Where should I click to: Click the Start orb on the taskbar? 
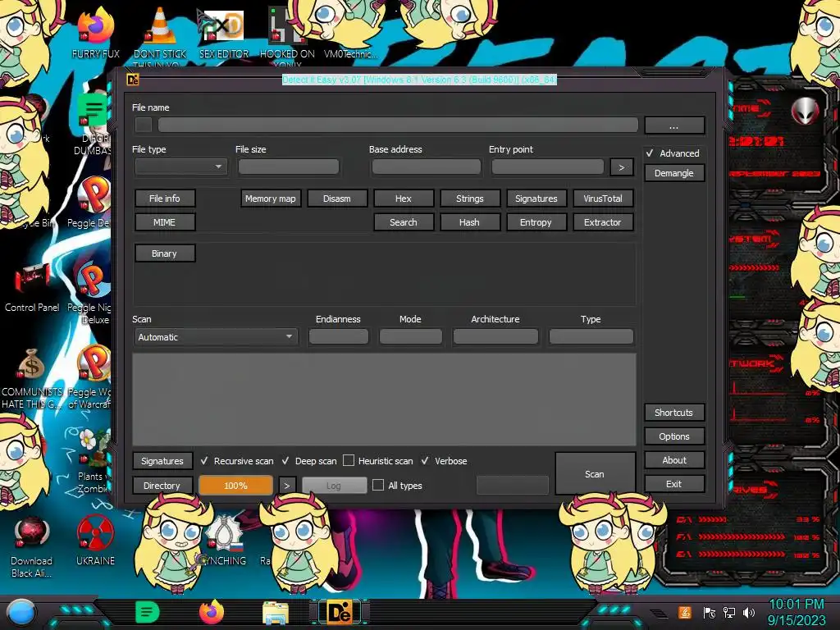pos(21,612)
